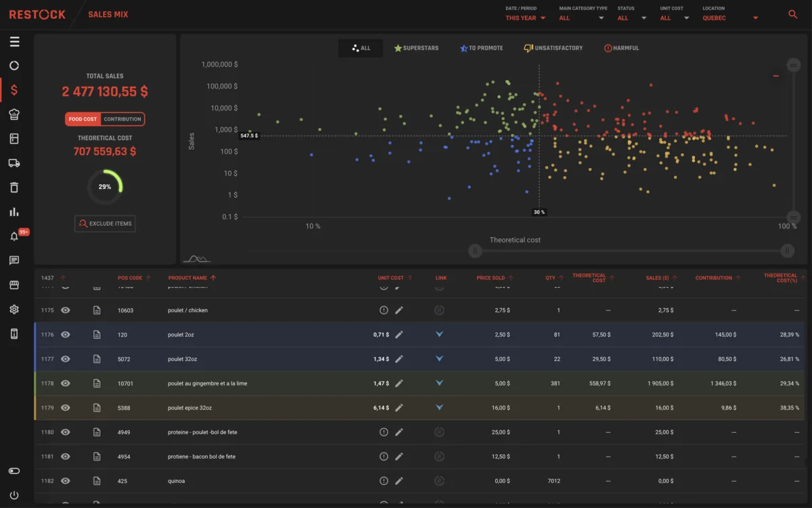Click the distribution curve icon below the chart
This screenshot has width=812, height=508.
pyautogui.click(x=196, y=258)
